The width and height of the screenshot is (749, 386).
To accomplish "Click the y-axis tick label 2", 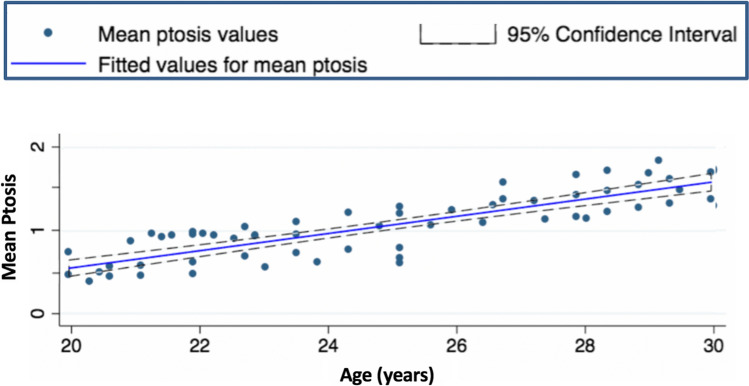I will pos(40,147).
